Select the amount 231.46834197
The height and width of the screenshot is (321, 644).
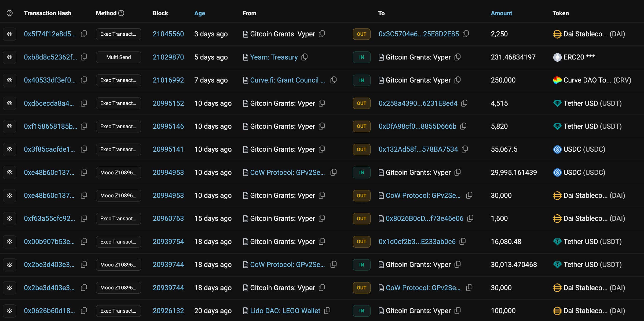click(x=513, y=57)
